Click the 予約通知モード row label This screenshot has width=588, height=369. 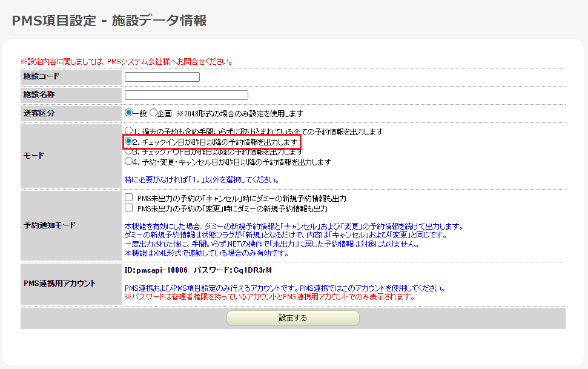pos(49,225)
